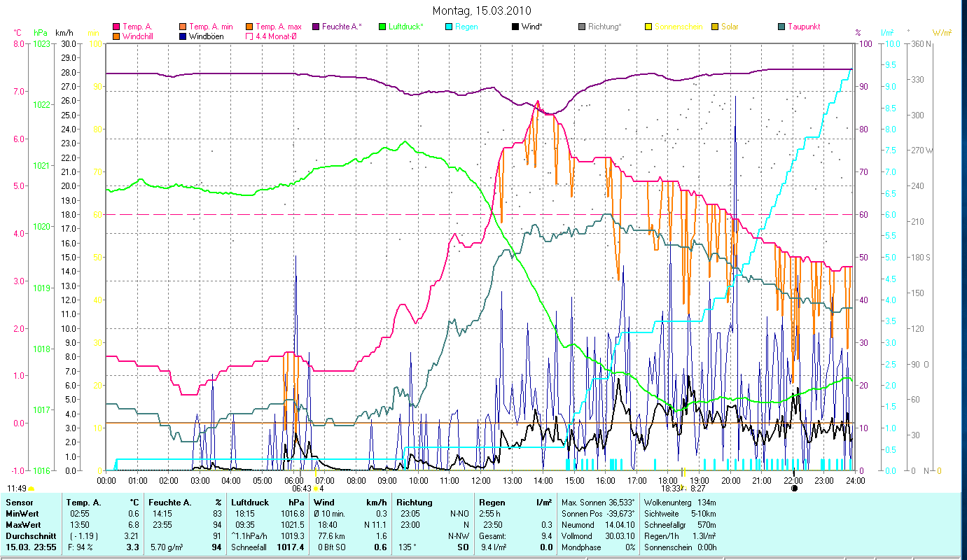Click the 06:43 sunrise time marker
The height and width of the screenshot is (560, 967).
tap(301, 489)
